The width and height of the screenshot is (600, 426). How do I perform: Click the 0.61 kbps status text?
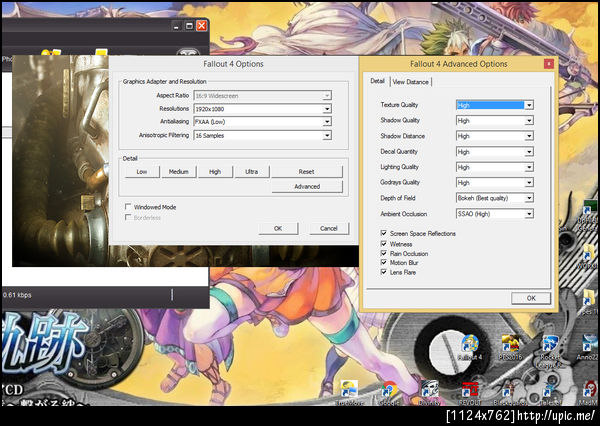tap(17, 295)
